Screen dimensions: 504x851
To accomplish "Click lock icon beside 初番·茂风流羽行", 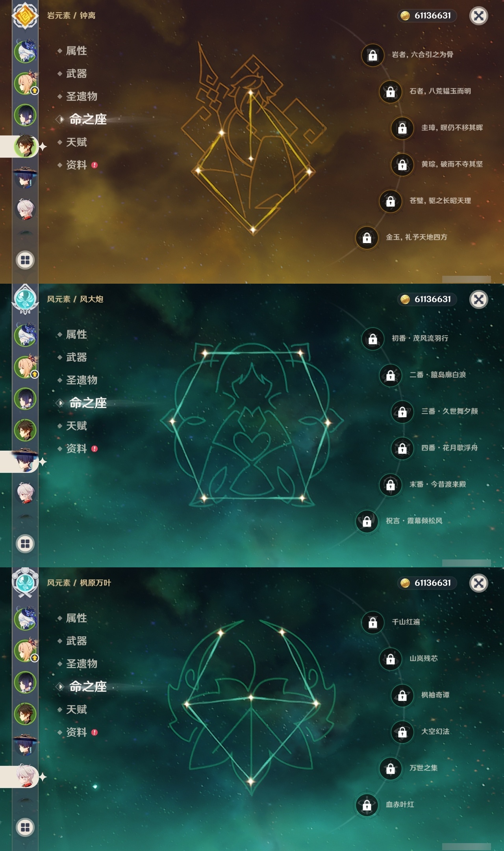I will pos(372,339).
